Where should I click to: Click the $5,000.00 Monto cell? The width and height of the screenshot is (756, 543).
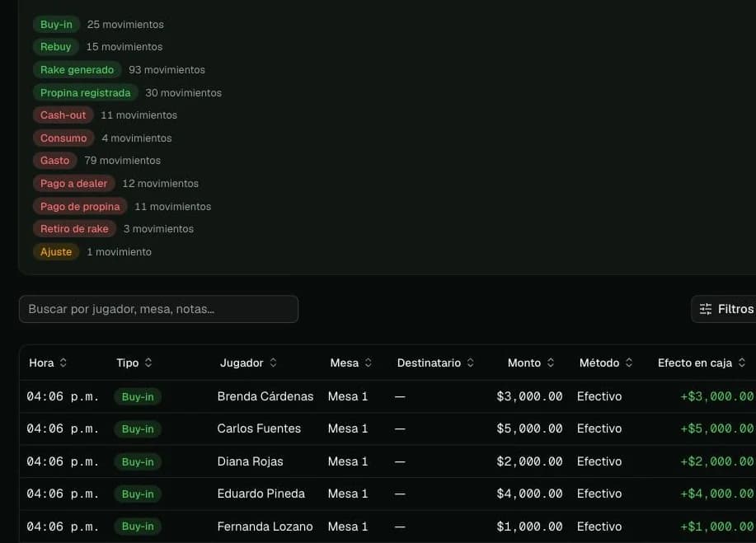coord(529,428)
